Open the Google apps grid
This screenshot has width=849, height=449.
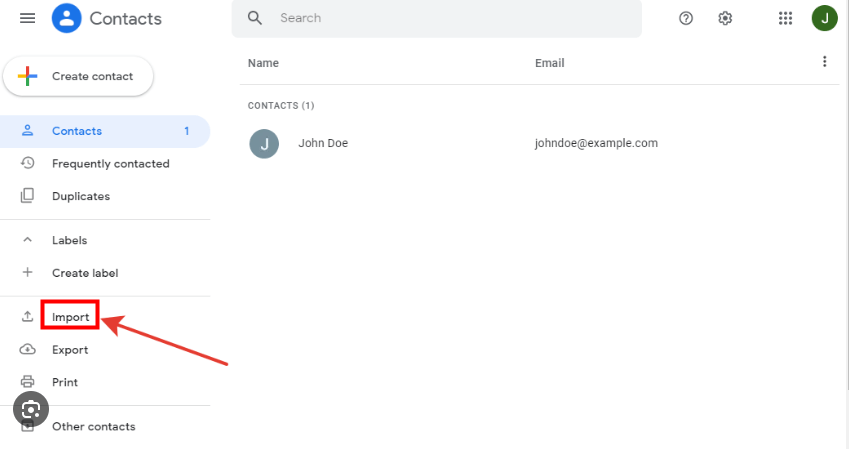(785, 18)
